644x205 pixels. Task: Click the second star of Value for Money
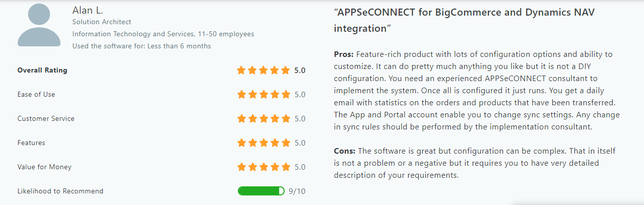pos(252,167)
